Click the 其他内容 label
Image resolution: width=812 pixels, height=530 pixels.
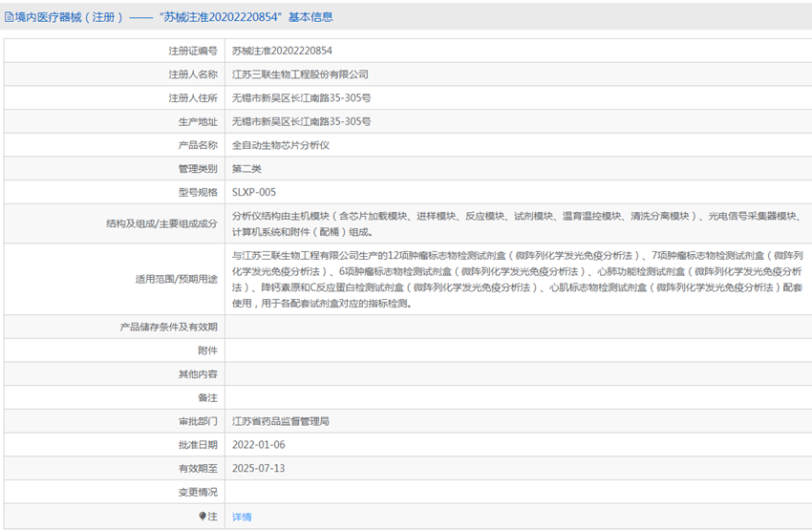[198, 373]
